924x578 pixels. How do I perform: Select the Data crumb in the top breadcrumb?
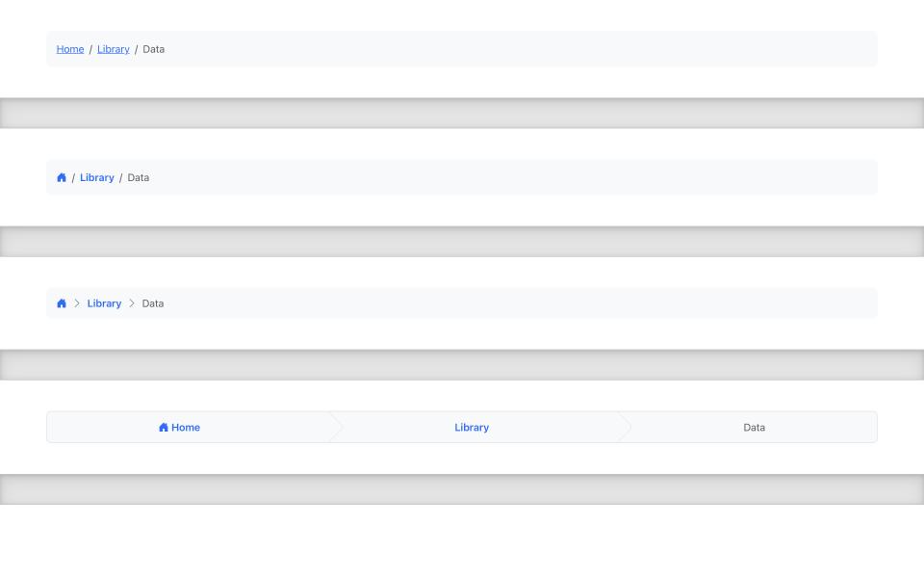click(x=153, y=49)
